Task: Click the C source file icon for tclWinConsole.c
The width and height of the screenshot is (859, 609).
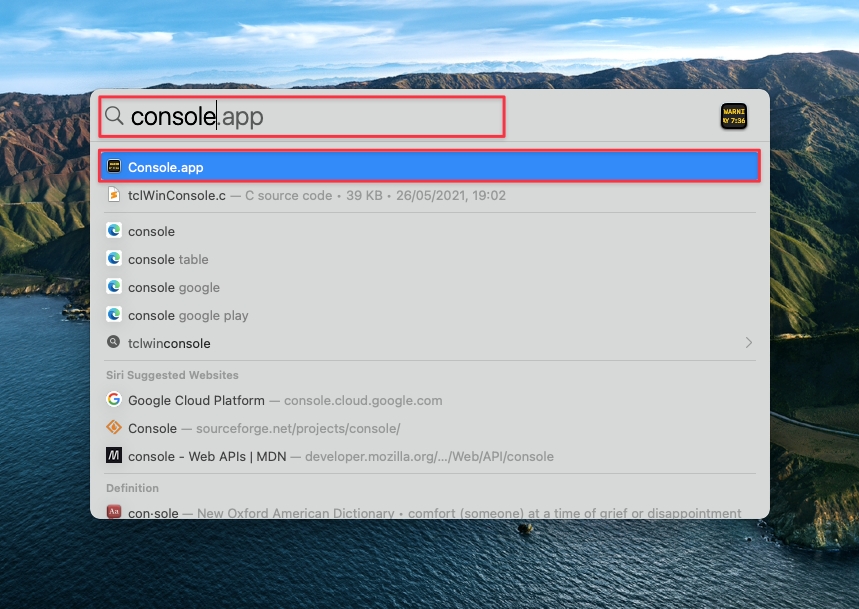Action: pos(114,195)
